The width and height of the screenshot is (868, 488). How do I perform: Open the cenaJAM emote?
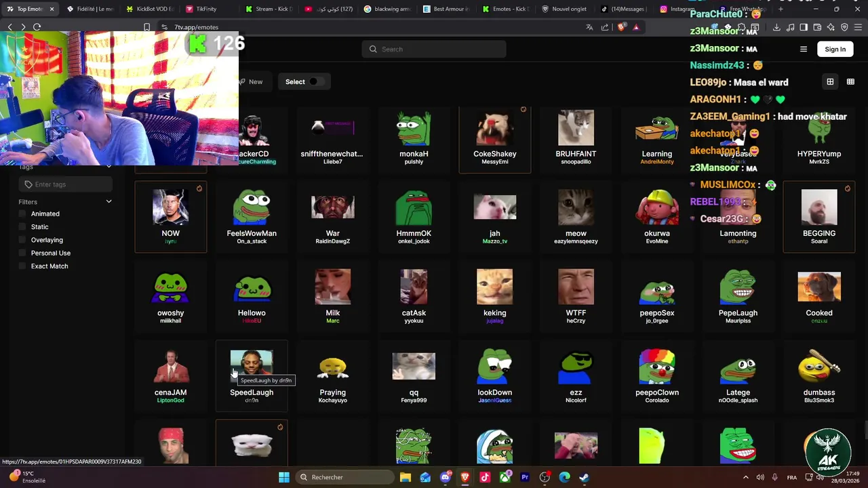(x=171, y=376)
